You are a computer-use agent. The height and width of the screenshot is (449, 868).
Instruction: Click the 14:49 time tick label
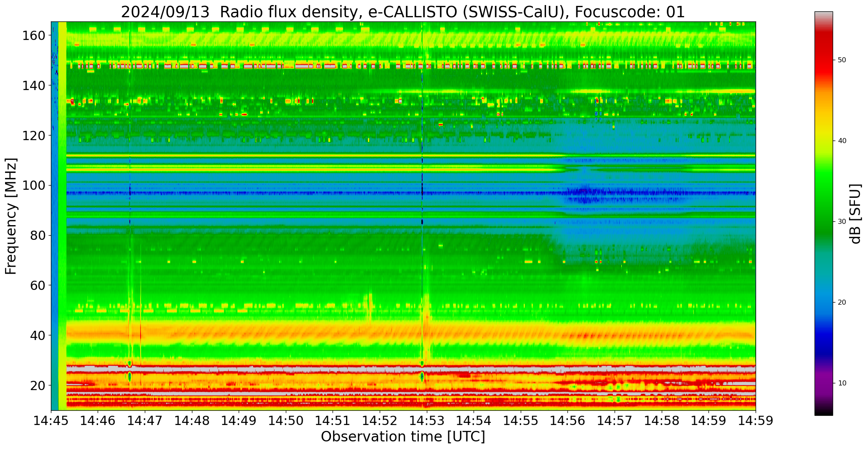coord(239,420)
